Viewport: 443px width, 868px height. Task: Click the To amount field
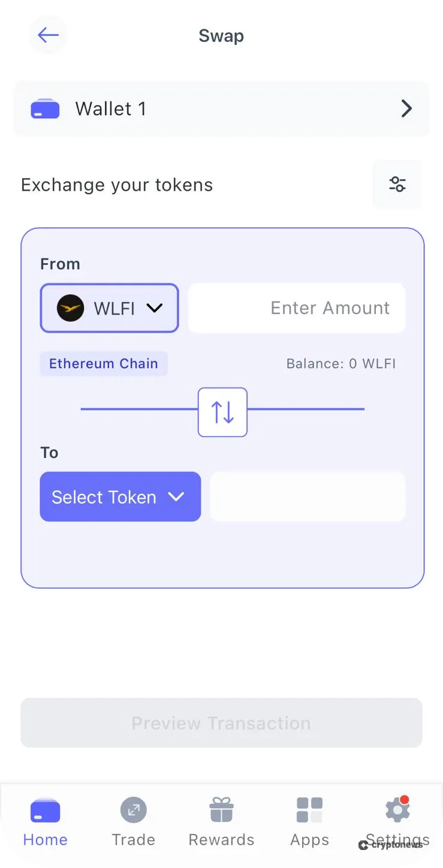point(308,496)
